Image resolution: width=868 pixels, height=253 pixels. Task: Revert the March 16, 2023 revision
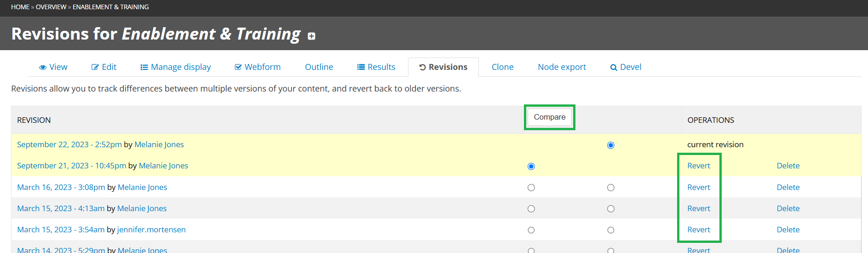click(x=699, y=187)
